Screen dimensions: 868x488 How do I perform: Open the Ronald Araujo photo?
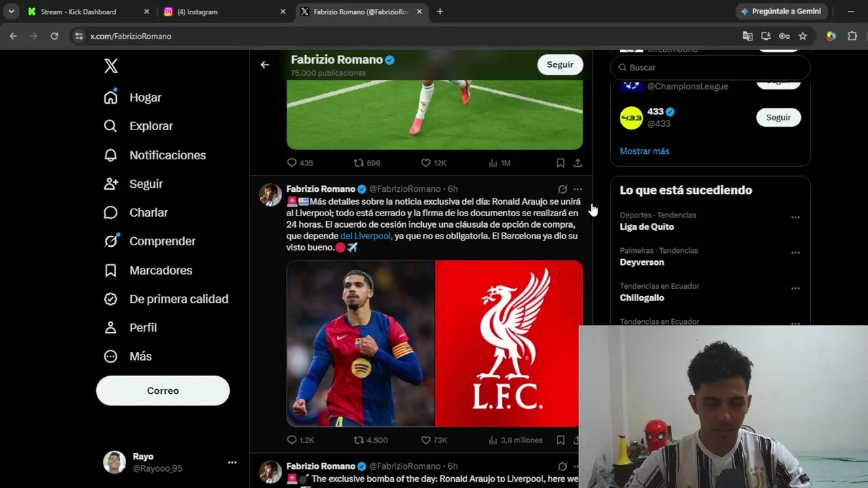click(x=361, y=344)
